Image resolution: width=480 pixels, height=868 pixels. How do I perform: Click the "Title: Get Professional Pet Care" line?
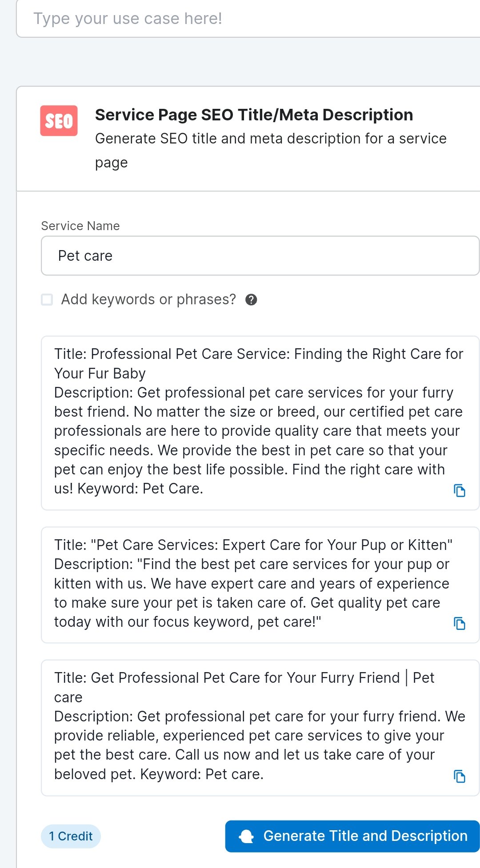pos(244,678)
